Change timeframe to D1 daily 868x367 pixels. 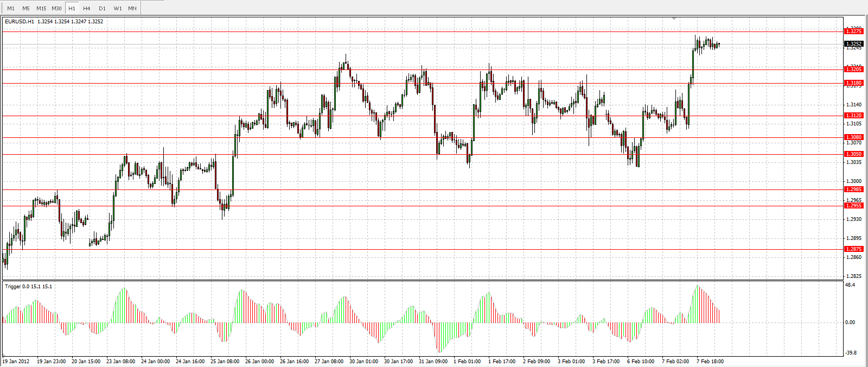[x=102, y=8]
